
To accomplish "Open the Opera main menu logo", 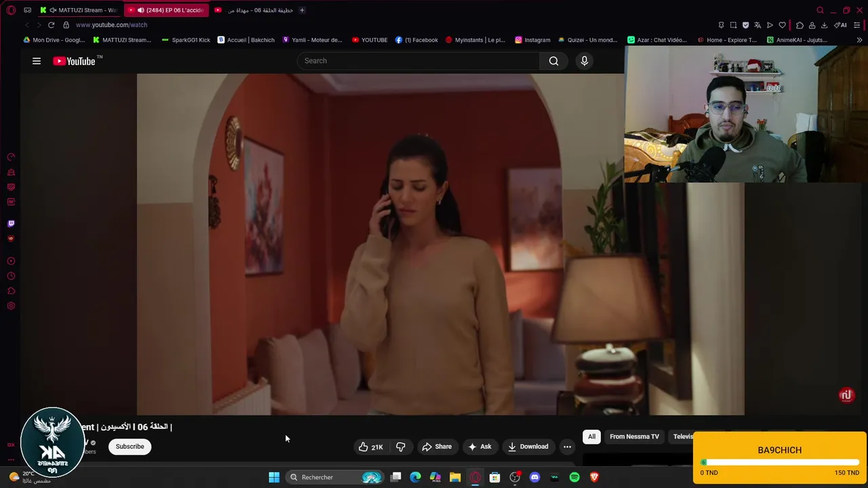I will pyautogui.click(x=11, y=10).
